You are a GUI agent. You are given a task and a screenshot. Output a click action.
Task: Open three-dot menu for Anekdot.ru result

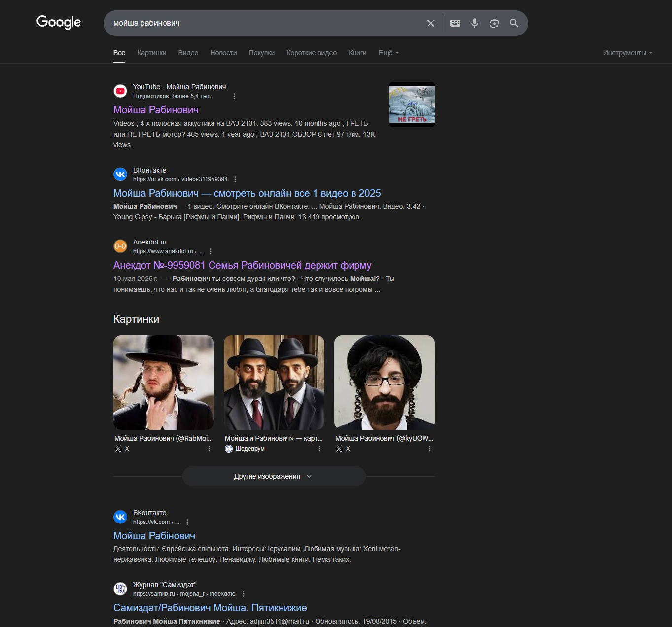[x=211, y=251]
